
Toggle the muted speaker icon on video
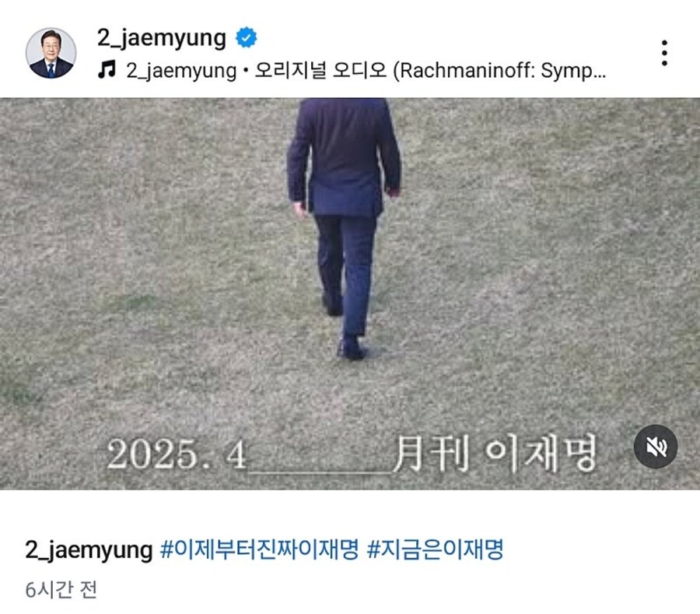[x=656, y=447]
